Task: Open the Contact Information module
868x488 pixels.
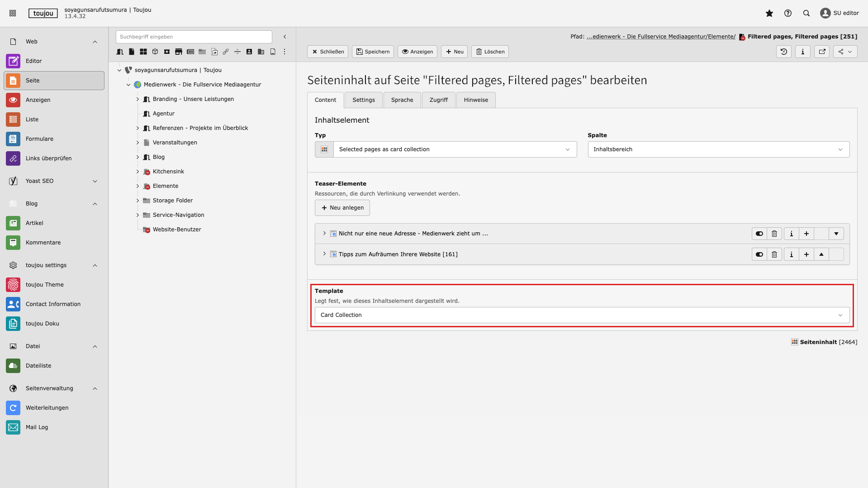Action: (x=54, y=304)
